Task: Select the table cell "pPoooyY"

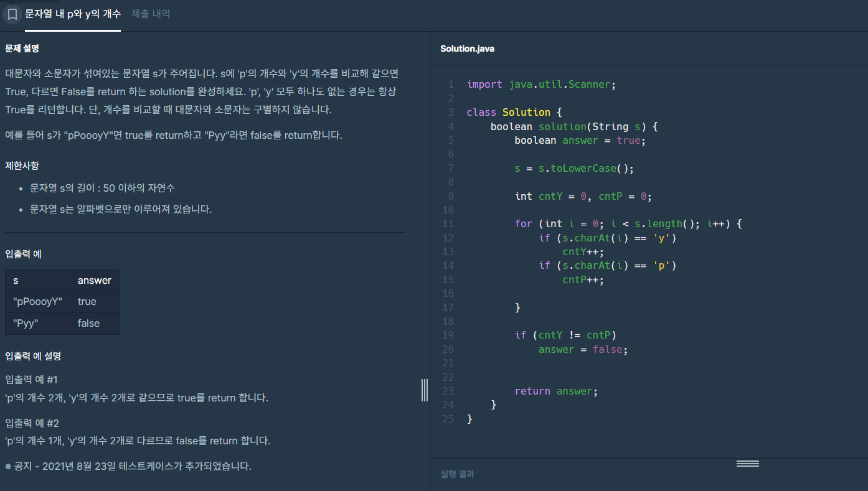Action: click(37, 302)
